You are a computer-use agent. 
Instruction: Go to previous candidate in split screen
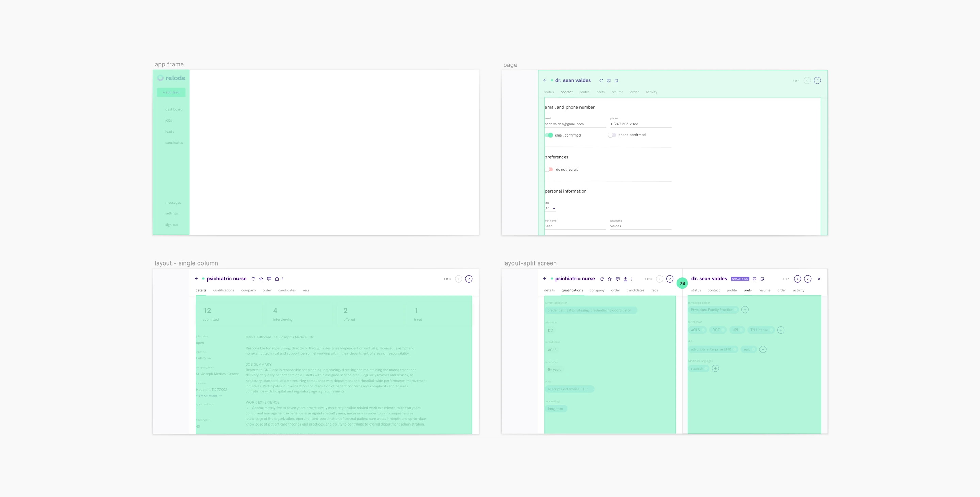point(797,279)
